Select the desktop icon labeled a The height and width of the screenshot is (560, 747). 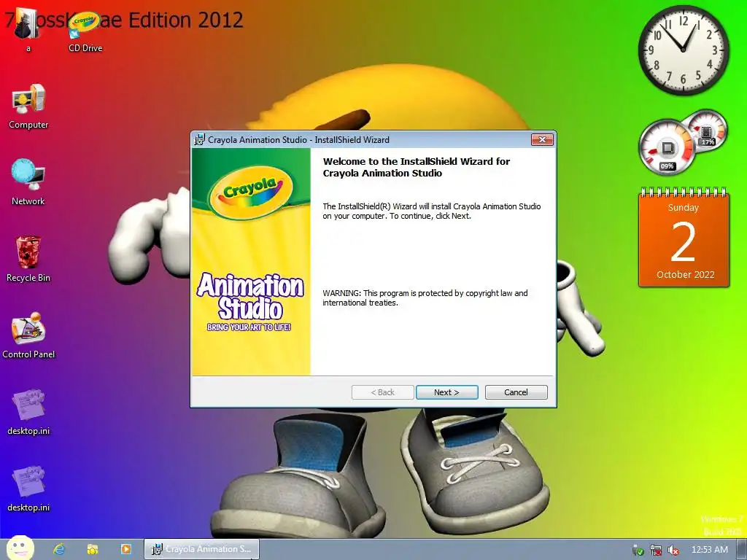tap(28, 31)
